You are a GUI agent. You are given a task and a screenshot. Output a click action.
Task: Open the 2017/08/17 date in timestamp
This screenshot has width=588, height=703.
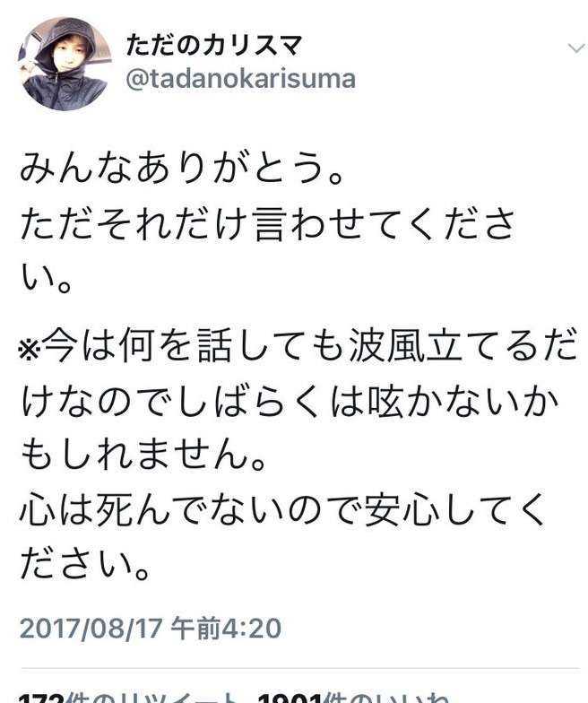pyautogui.click(x=90, y=628)
